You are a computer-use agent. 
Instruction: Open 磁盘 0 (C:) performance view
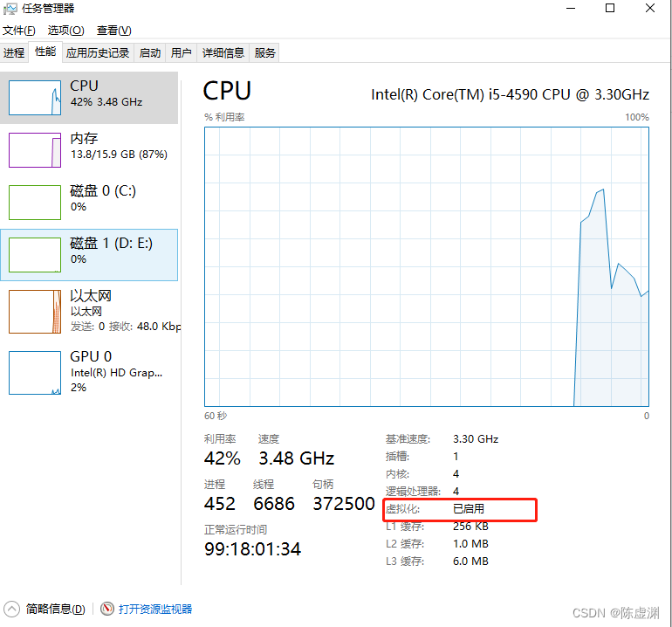click(x=89, y=203)
